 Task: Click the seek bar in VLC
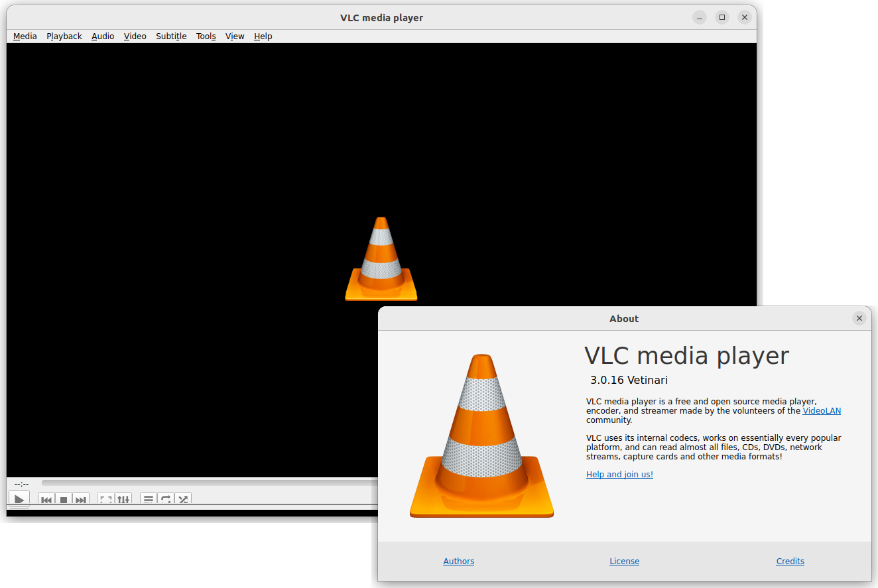tap(210, 483)
